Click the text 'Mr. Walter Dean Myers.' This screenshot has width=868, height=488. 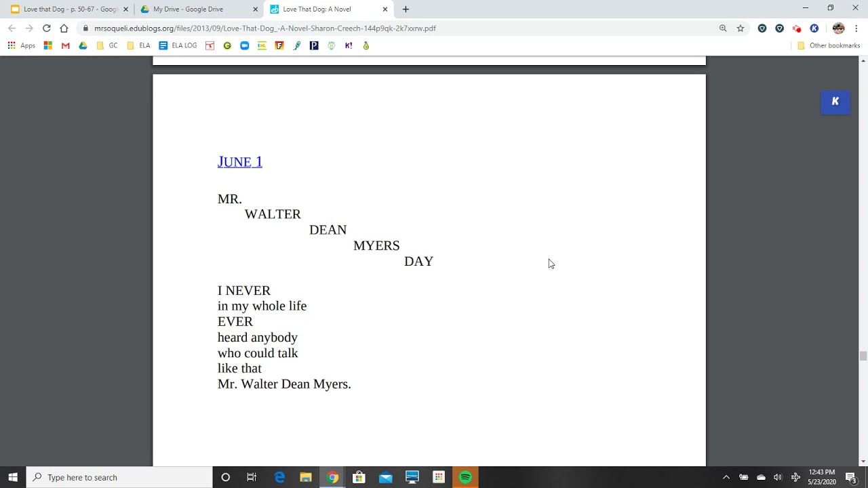click(x=284, y=384)
